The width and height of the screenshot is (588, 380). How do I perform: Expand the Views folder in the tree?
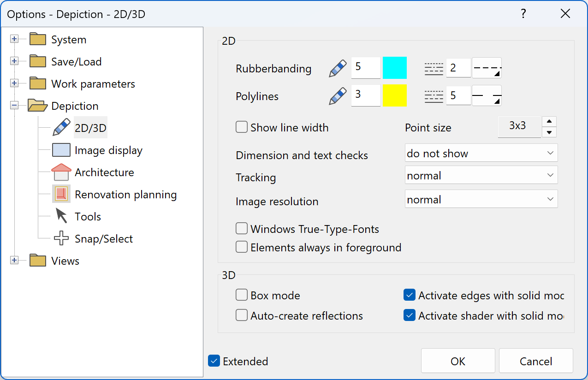[x=14, y=260]
